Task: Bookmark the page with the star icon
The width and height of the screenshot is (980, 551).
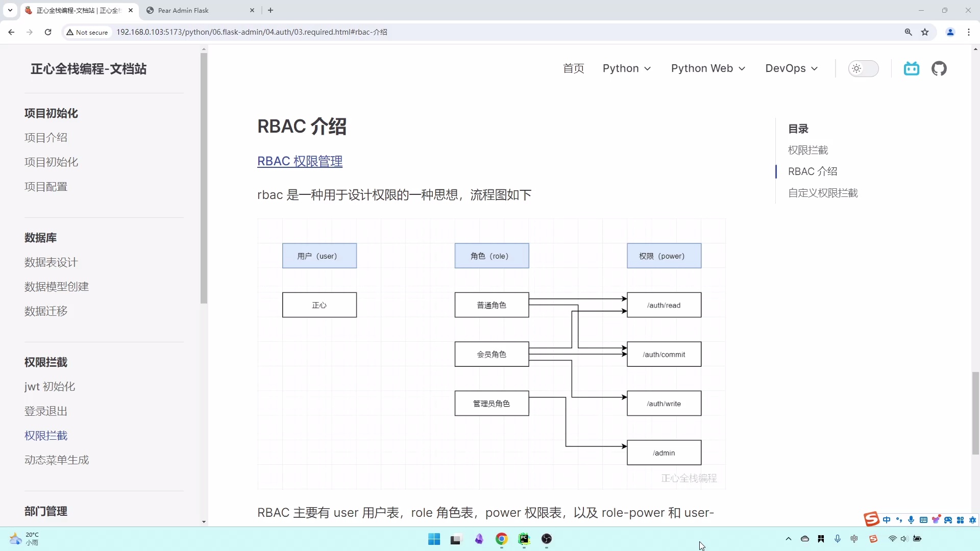Action: click(x=925, y=32)
